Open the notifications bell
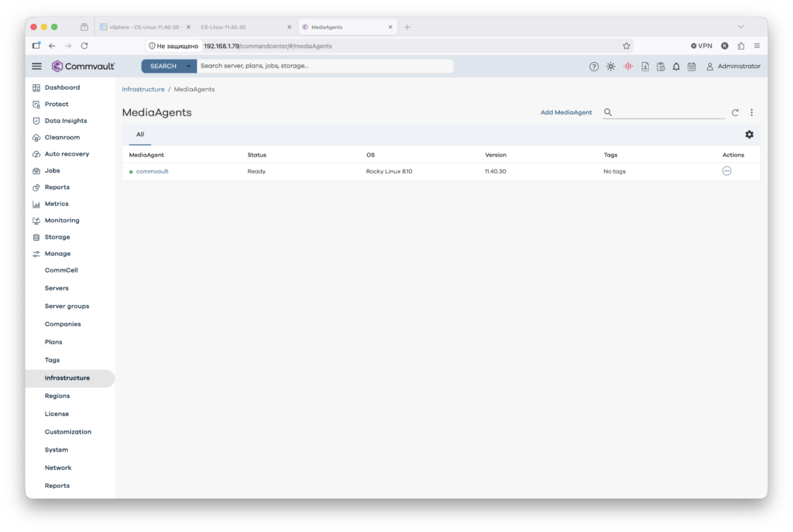793x532 pixels. tap(676, 67)
